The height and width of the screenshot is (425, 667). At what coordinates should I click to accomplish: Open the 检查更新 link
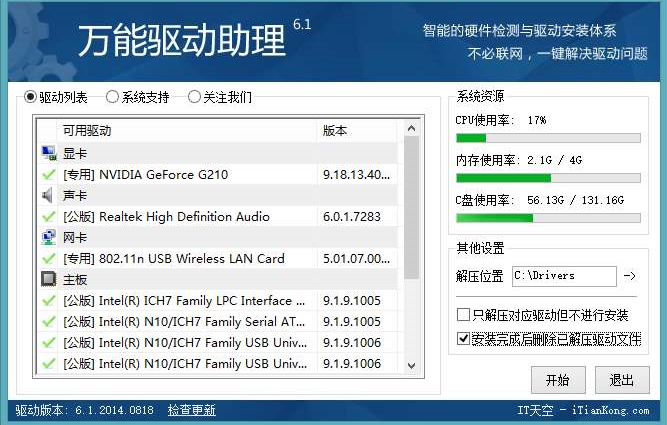[x=191, y=410]
